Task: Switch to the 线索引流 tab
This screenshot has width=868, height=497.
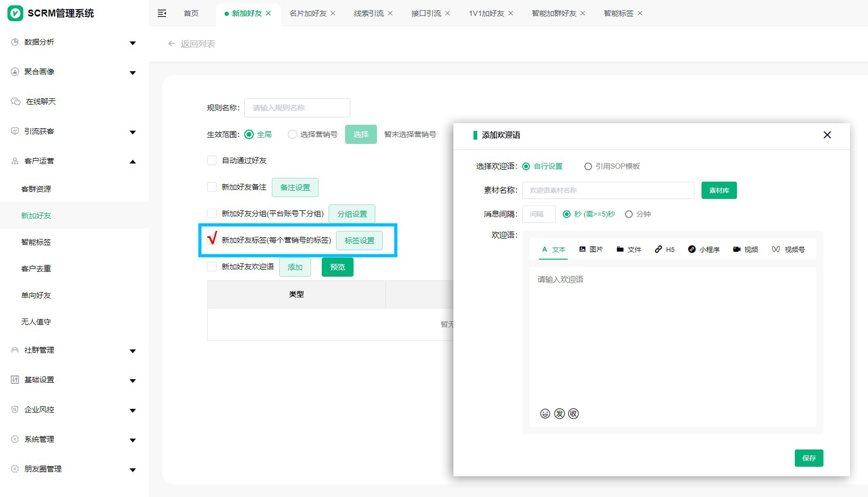Action: click(369, 13)
